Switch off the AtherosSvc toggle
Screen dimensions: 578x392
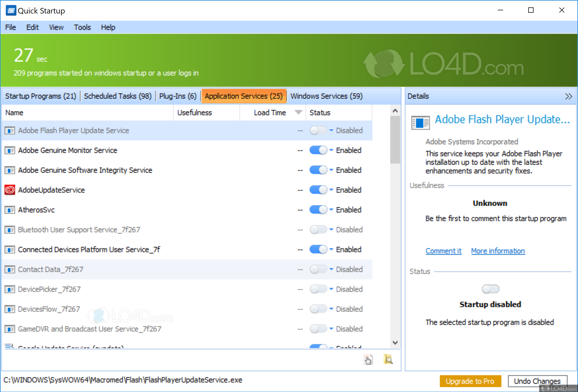(318, 210)
